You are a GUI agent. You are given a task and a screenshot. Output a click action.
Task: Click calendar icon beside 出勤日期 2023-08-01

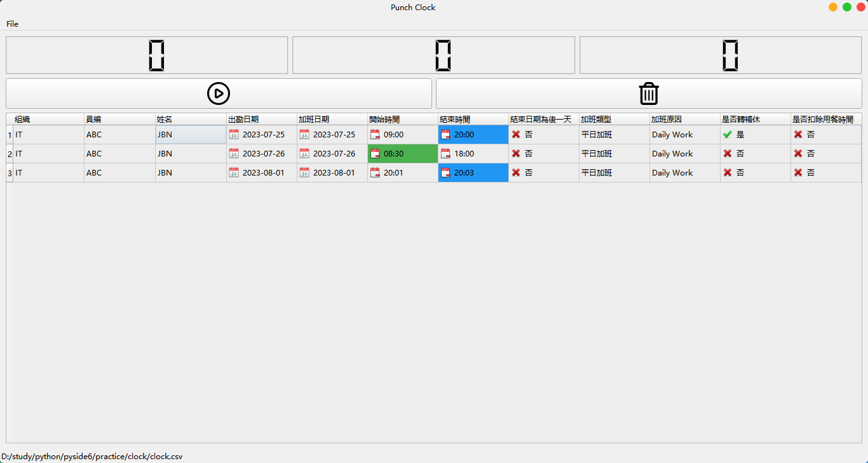point(234,173)
